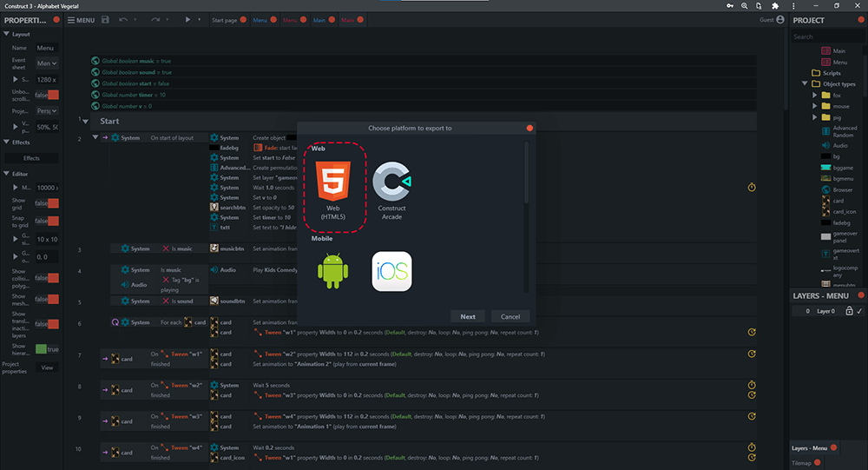Open the Event sheet dropdown
The image size is (868, 470).
point(47,63)
